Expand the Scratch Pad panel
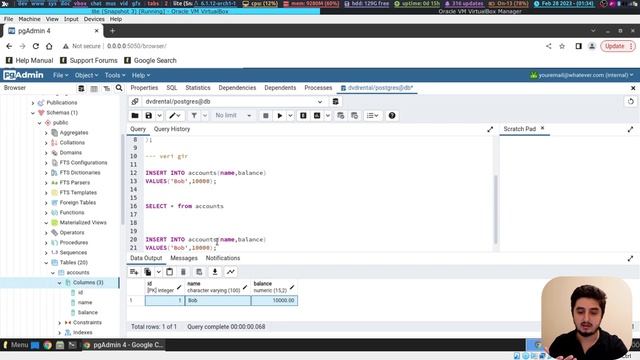640x360 pixels. click(x=631, y=129)
